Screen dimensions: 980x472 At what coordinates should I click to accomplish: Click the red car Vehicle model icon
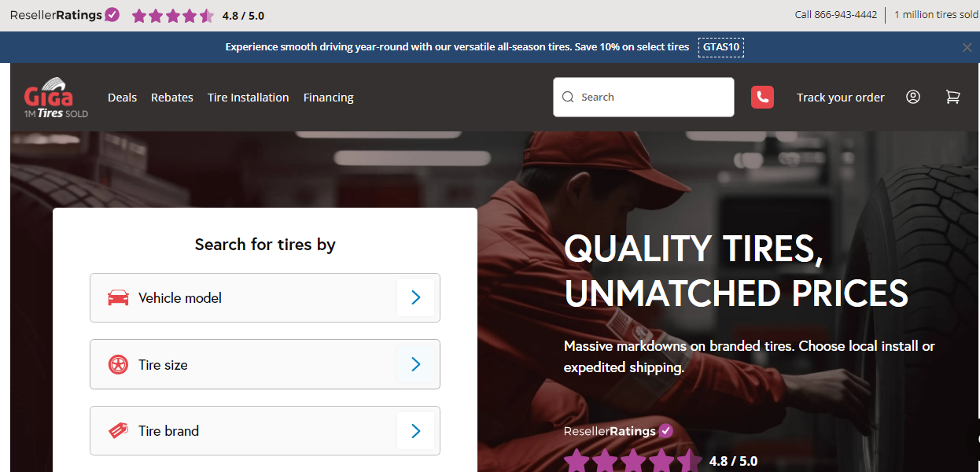pos(118,298)
